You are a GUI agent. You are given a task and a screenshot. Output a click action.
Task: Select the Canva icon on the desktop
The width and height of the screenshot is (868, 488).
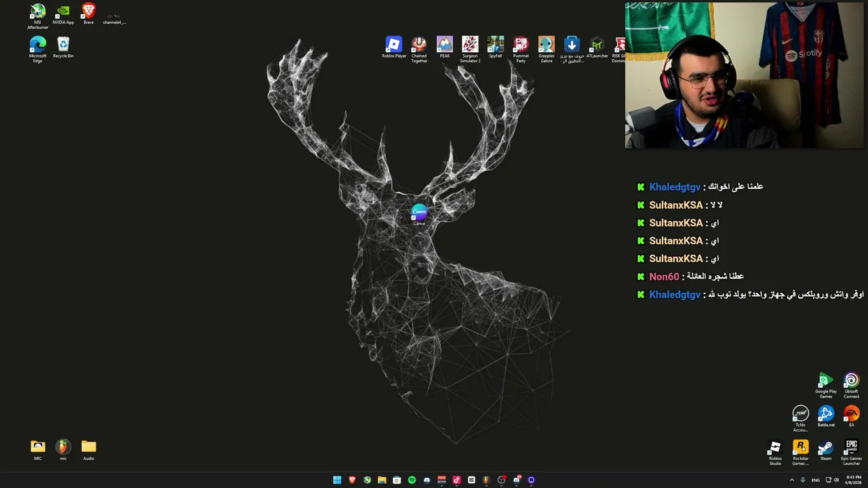click(419, 216)
